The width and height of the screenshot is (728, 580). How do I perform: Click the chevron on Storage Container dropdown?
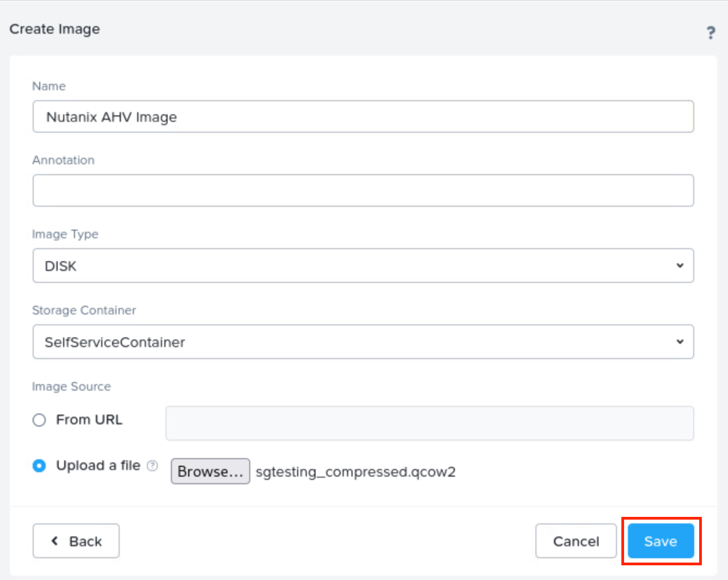pyautogui.click(x=680, y=342)
